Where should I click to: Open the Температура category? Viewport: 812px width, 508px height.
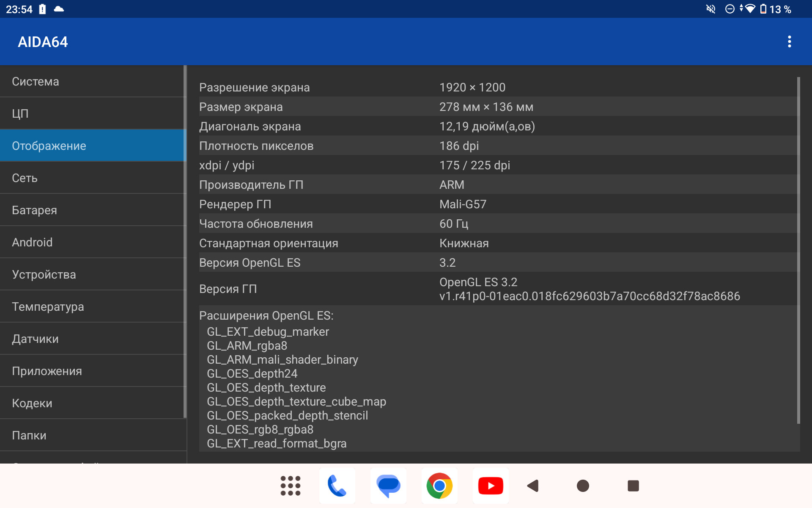coord(93,306)
